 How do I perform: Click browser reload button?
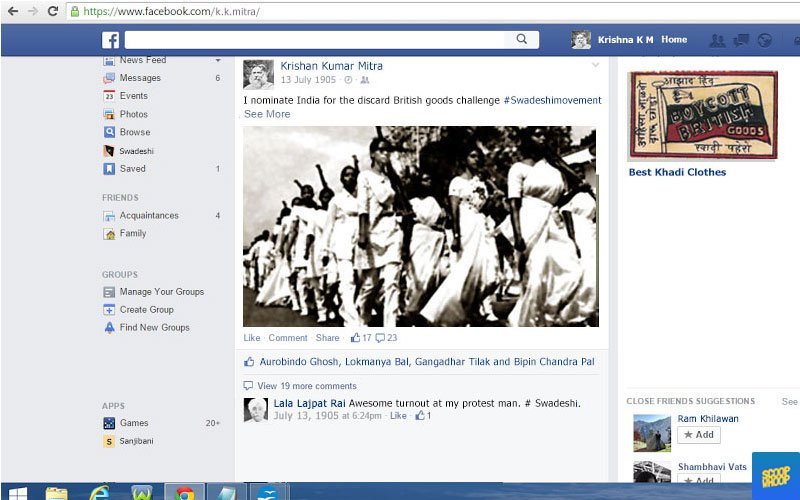[x=53, y=11]
